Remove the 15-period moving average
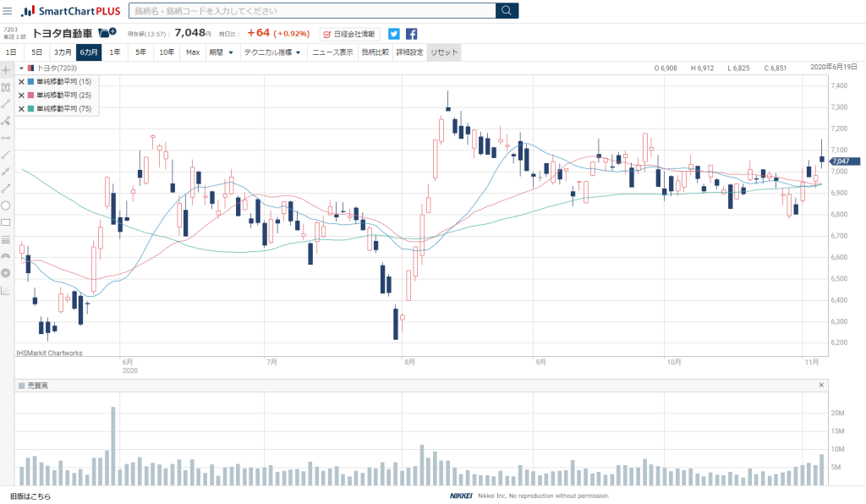This screenshot has height=504, width=866. coord(21,82)
